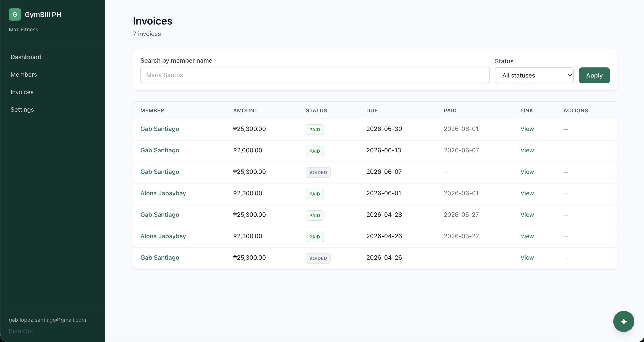Click the VOIDED badge due 2026-04-26
This screenshot has width=644, height=342.
(x=318, y=258)
